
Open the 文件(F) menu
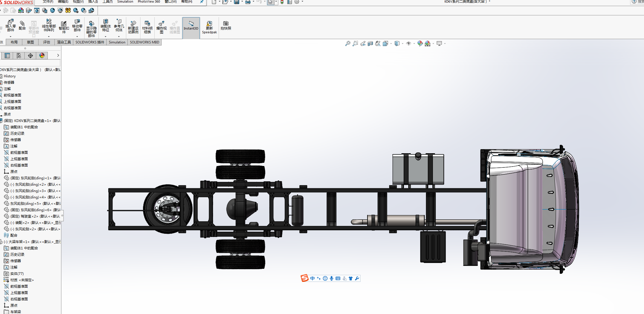pyautogui.click(x=48, y=2)
